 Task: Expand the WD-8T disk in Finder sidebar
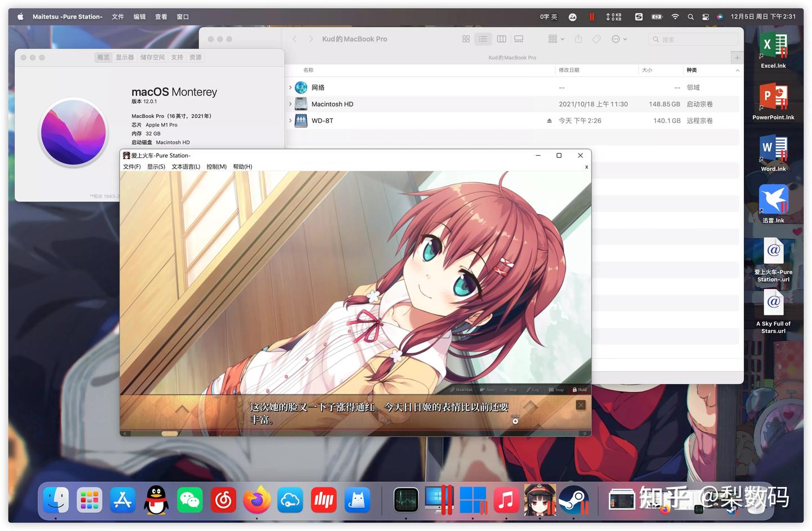pos(289,120)
